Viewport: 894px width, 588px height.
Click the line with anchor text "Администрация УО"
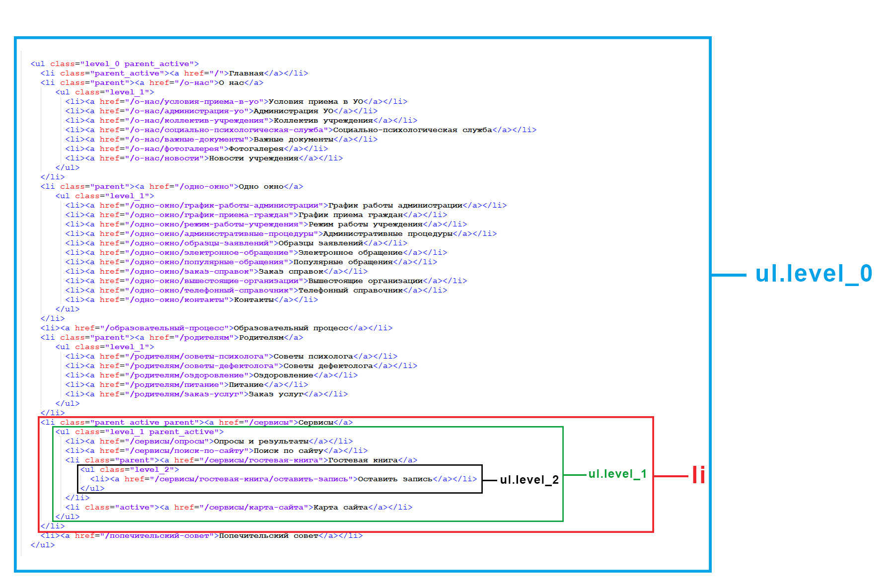(222, 111)
